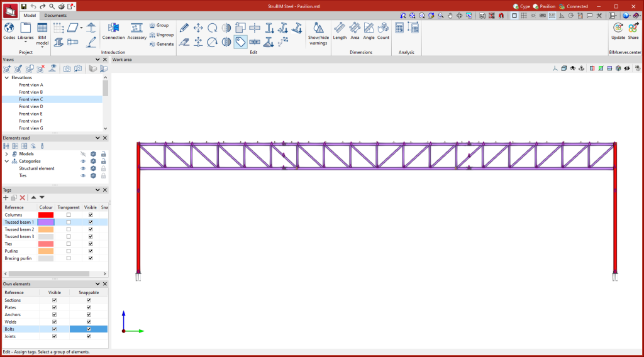
Task: Collapse the Elevations tree group
Action: pos(6,78)
